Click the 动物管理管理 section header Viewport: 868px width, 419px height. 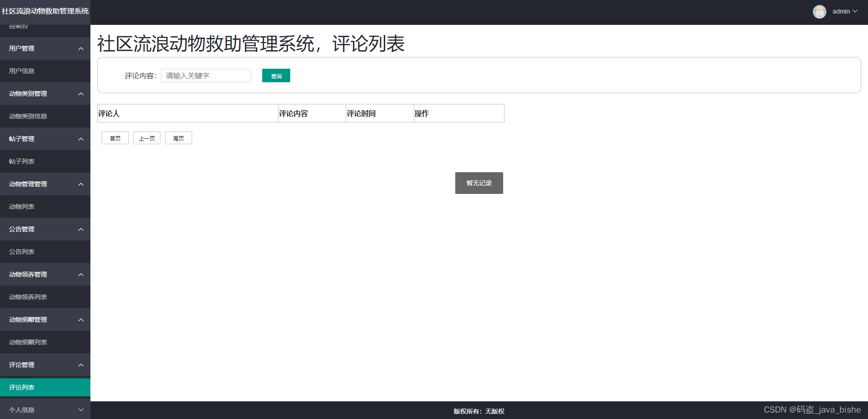click(x=45, y=184)
